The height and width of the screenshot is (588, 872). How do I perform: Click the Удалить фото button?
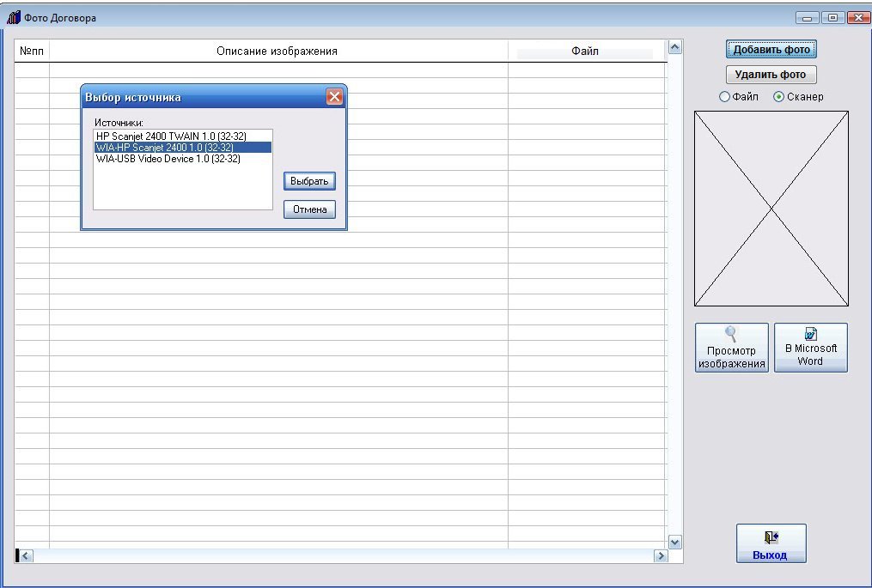pos(771,75)
